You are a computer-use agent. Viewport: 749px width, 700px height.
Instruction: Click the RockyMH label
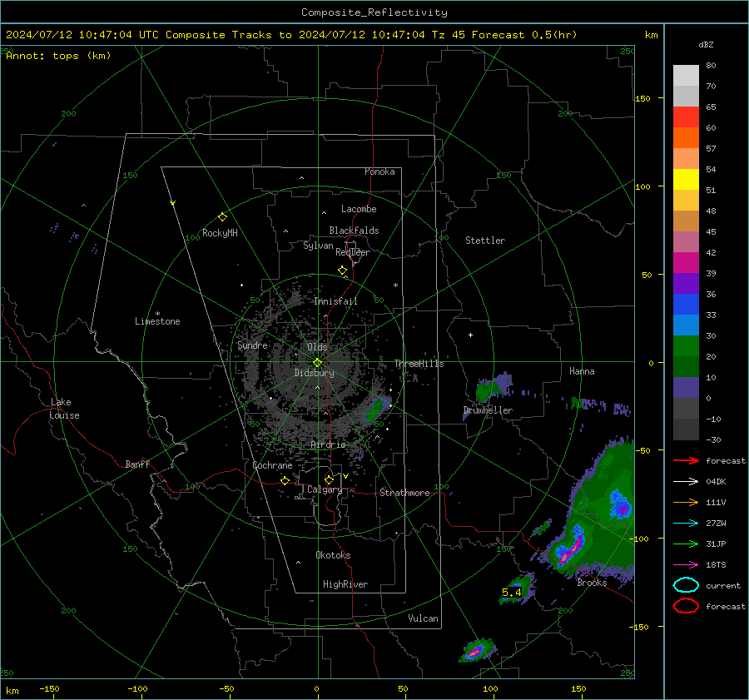click(x=220, y=233)
